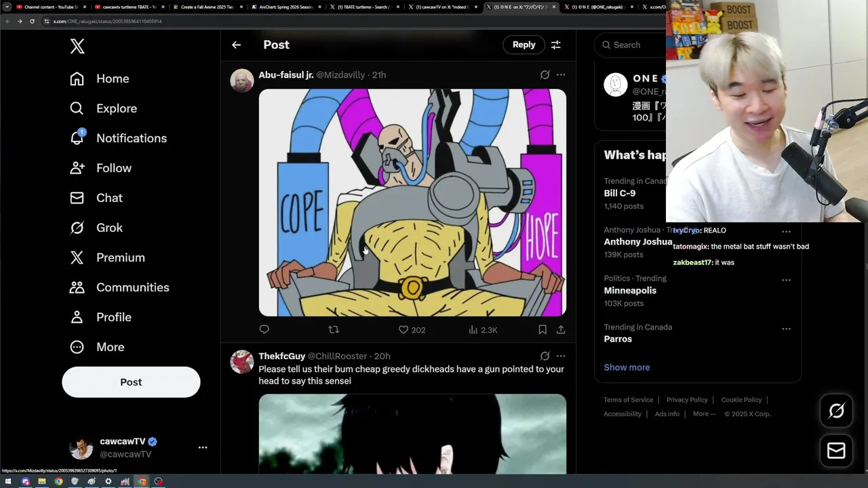This screenshot has width=868, height=488.
Task: Click the Search input field
Action: pos(631,45)
